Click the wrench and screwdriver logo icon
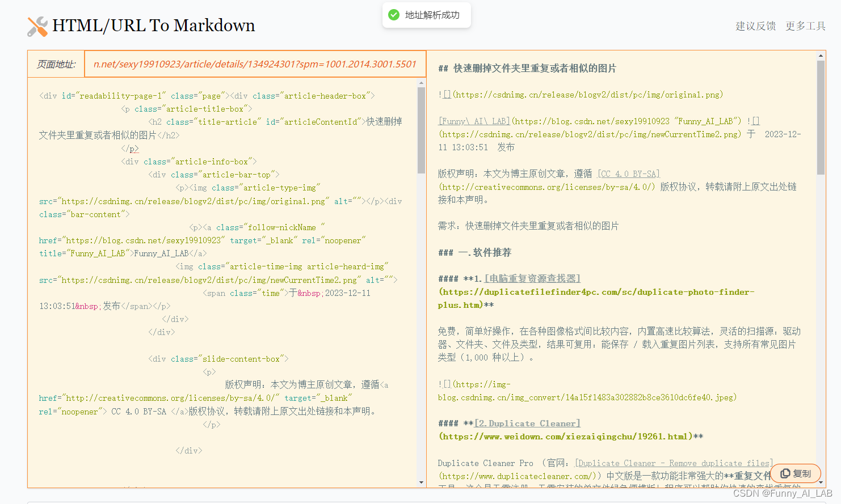The height and width of the screenshot is (504, 841). [37, 27]
